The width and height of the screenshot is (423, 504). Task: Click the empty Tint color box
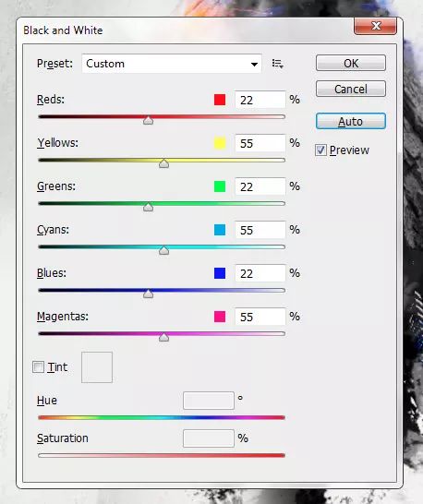[x=97, y=367]
